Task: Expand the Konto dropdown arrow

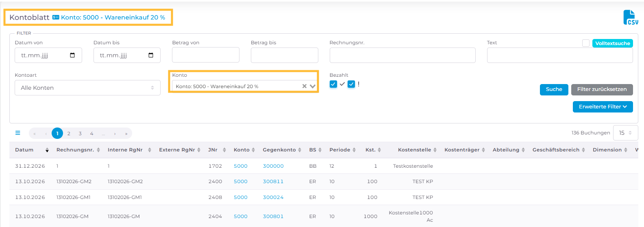Action: [313, 86]
